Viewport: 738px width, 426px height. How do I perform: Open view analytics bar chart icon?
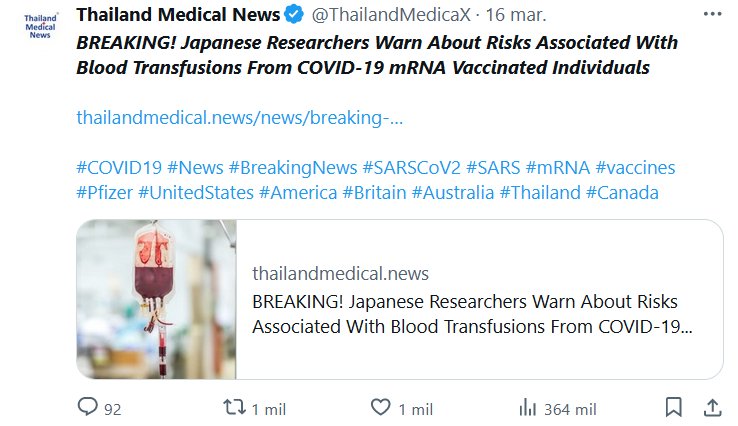527,408
